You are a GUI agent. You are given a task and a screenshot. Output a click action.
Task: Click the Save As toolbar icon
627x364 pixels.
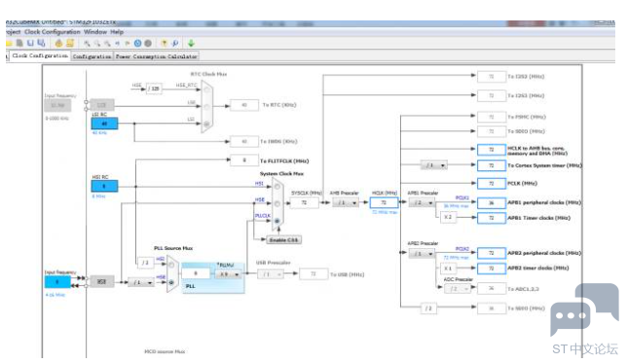[41, 43]
